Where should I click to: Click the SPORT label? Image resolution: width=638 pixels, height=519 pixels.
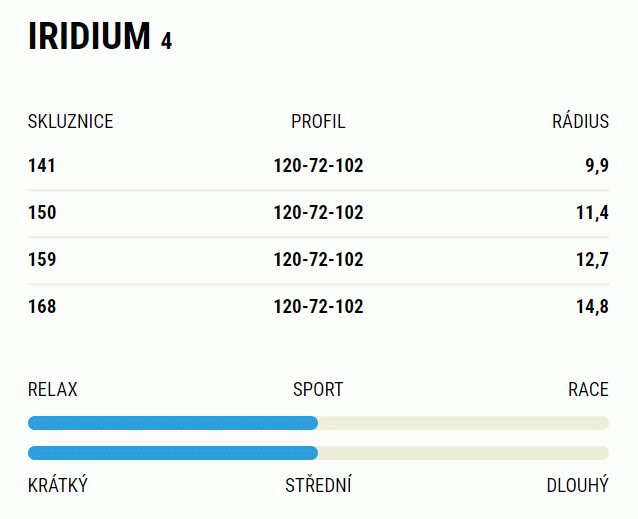pyautogui.click(x=318, y=390)
